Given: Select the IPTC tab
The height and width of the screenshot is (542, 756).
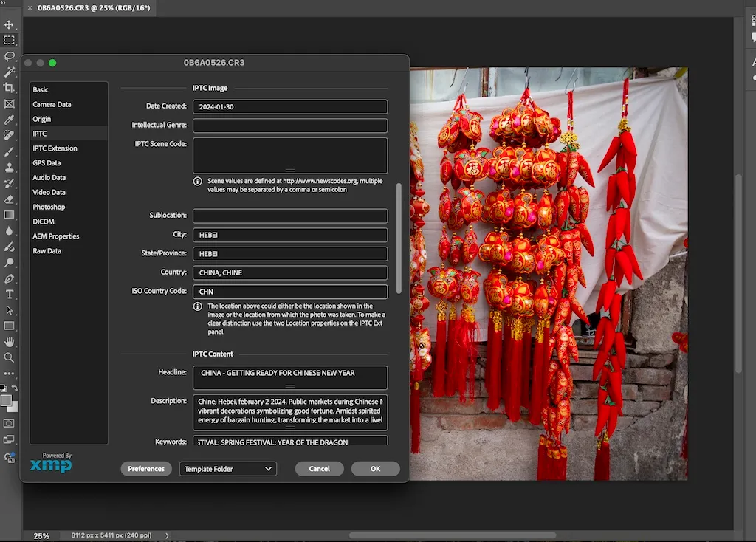Looking at the screenshot, I should 69,134.
